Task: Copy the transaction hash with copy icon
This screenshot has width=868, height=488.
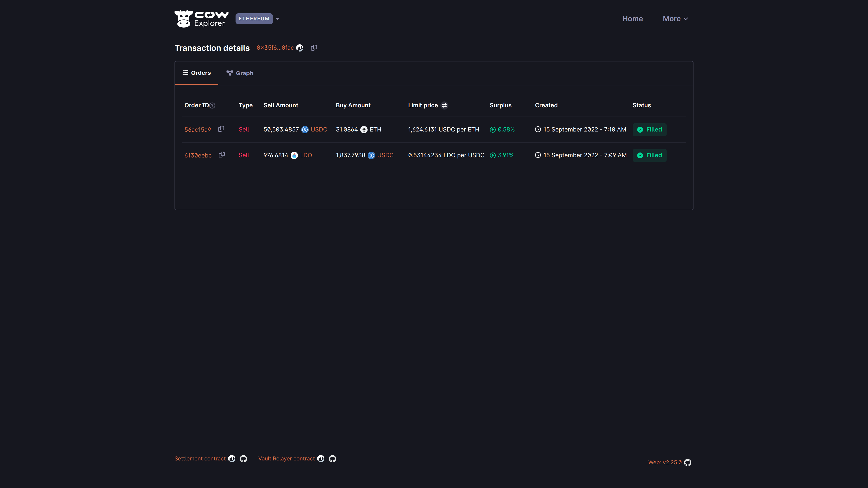Action: [x=314, y=48]
